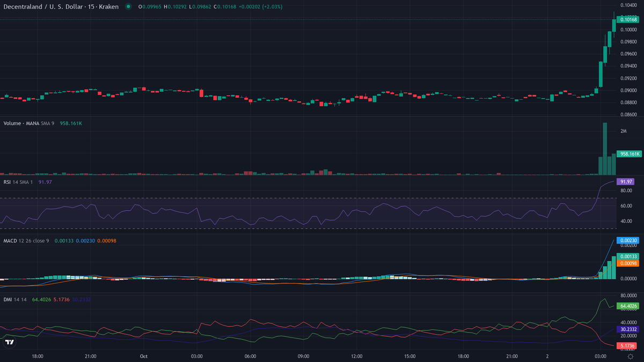644x362 pixels.
Task: Click 0.10400 on the price scale
Action: pos(628,5)
